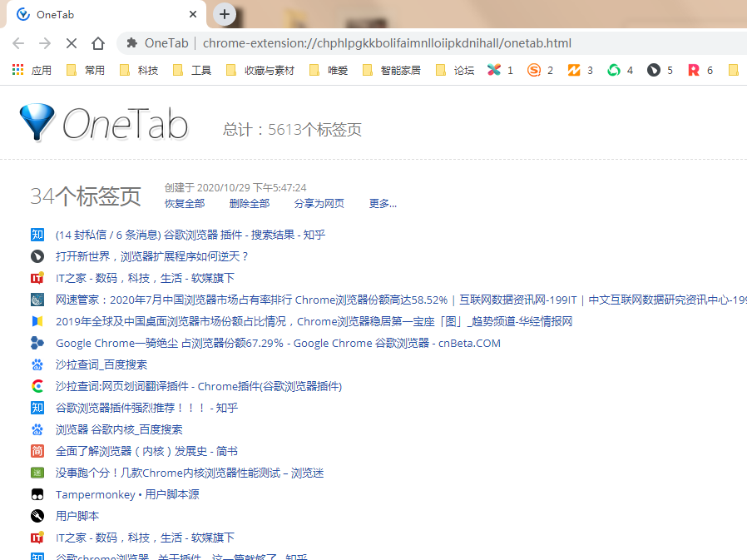The image size is (747, 560).
Task: Expand the 更多... options
Action: (383, 204)
